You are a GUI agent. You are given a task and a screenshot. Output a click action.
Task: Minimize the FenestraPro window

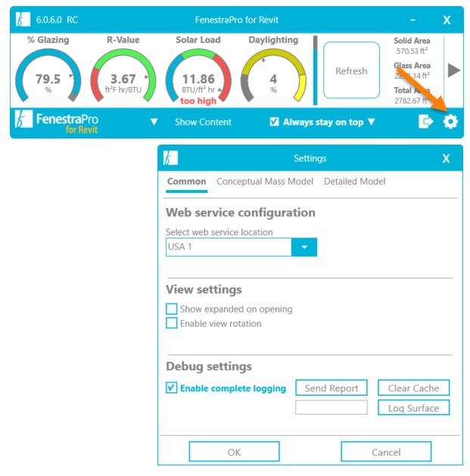pos(412,20)
